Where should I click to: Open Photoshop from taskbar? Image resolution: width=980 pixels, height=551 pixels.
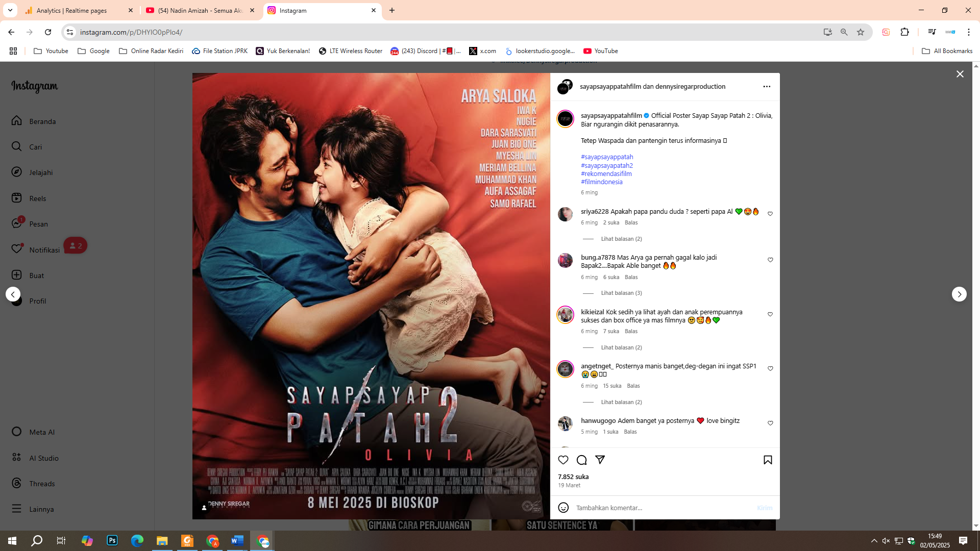click(x=112, y=540)
